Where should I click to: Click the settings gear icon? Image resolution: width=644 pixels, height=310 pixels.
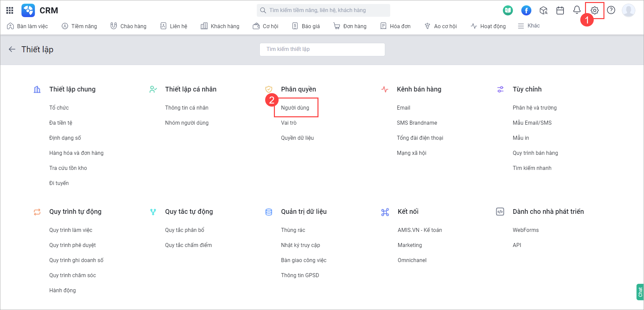(x=594, y=10)
